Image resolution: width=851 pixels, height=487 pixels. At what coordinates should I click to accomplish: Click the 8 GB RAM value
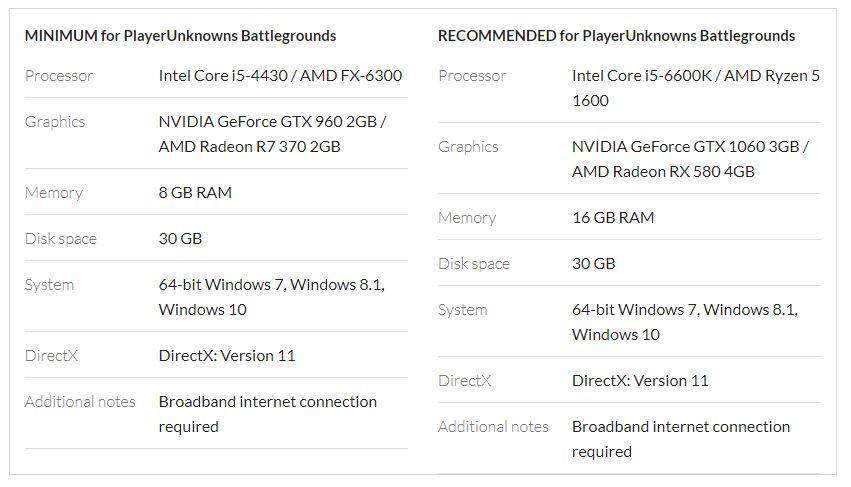pos(195,192)
